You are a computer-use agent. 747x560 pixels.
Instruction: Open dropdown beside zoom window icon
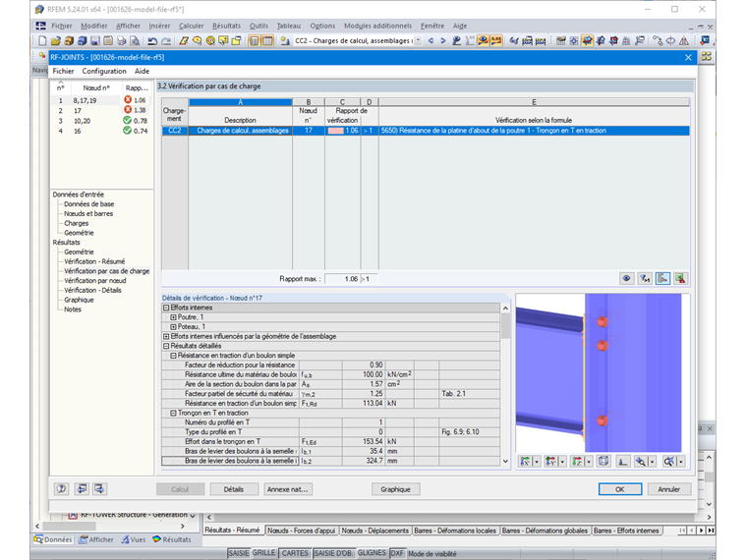(653, 462)
